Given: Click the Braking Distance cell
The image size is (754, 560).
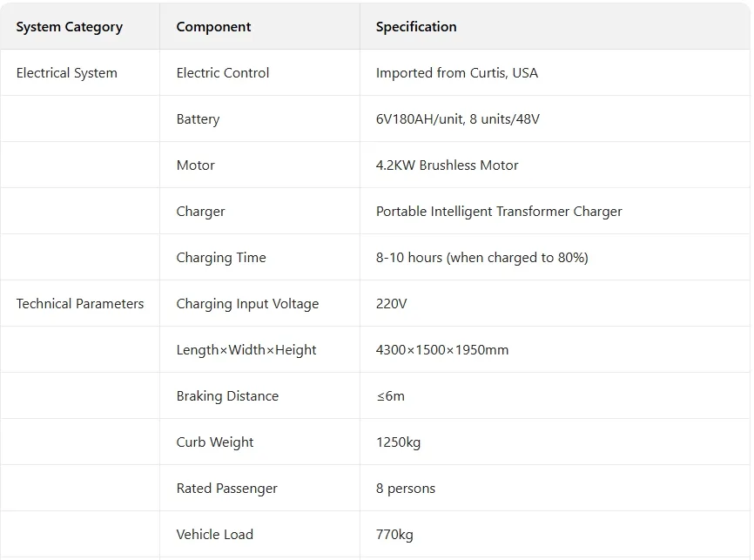Looking at the screenshot, I should (x=227, y=396).
